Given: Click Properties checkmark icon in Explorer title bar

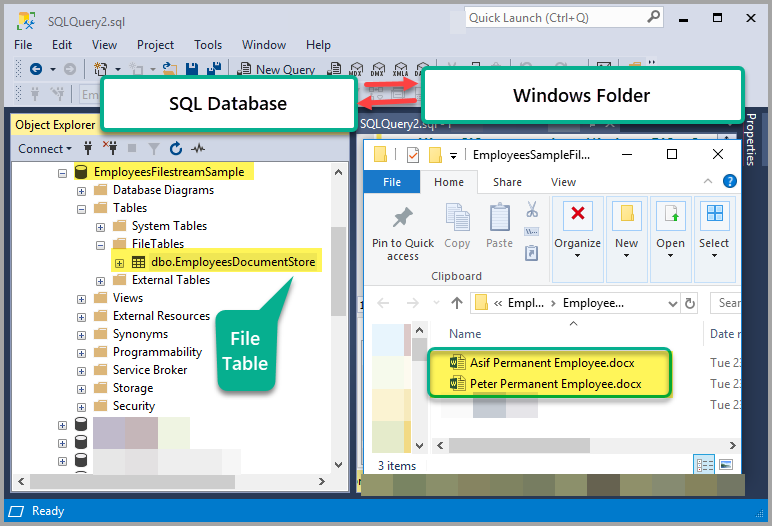Looking at the screenshot, I should click(413, 155).
